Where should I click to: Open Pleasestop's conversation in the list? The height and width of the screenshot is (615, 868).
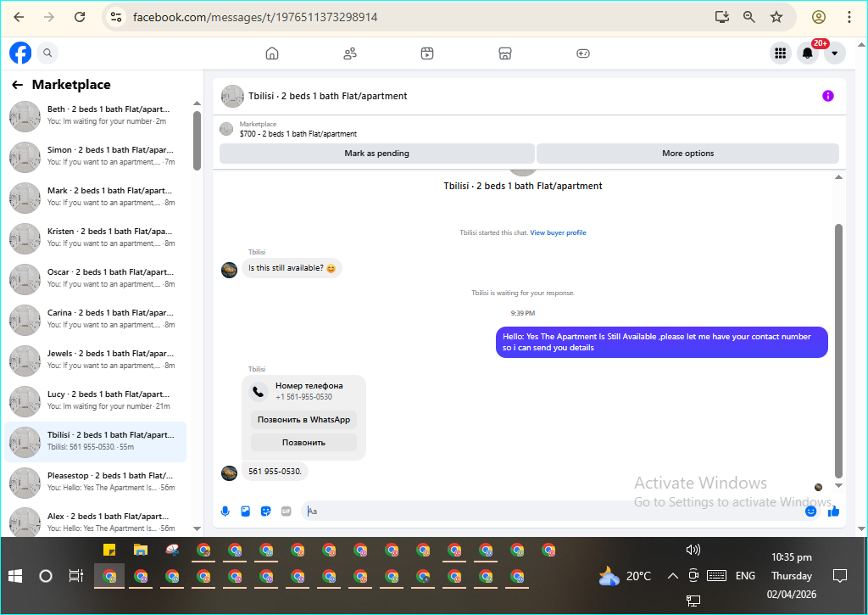point(95,483)
